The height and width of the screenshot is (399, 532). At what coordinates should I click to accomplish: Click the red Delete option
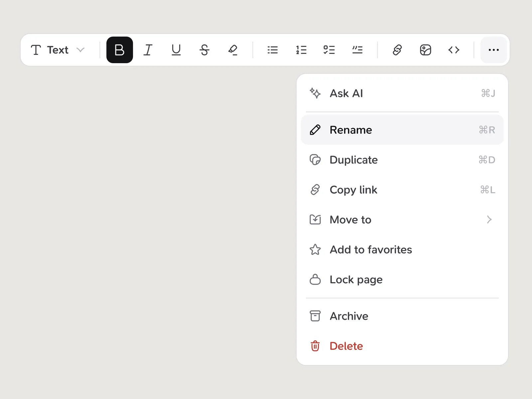click(x=402, y=346)
